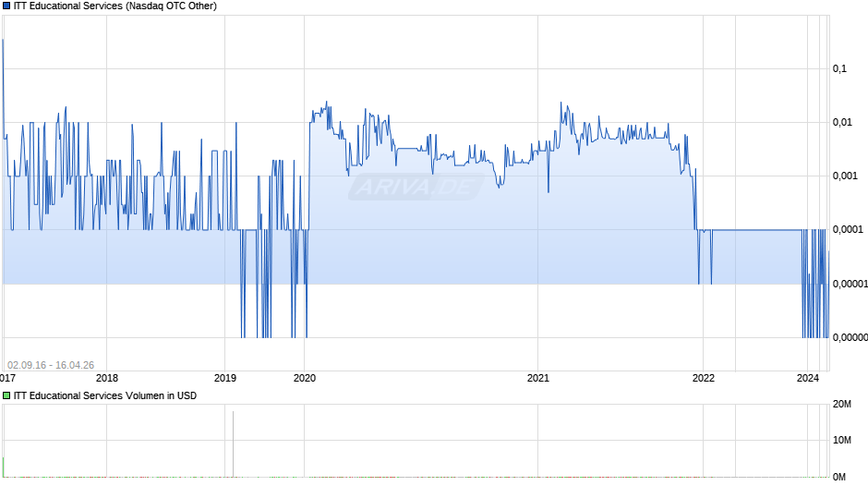Click the 0M volume axis label
The image size is (868, 486).
tap(839, 477)
